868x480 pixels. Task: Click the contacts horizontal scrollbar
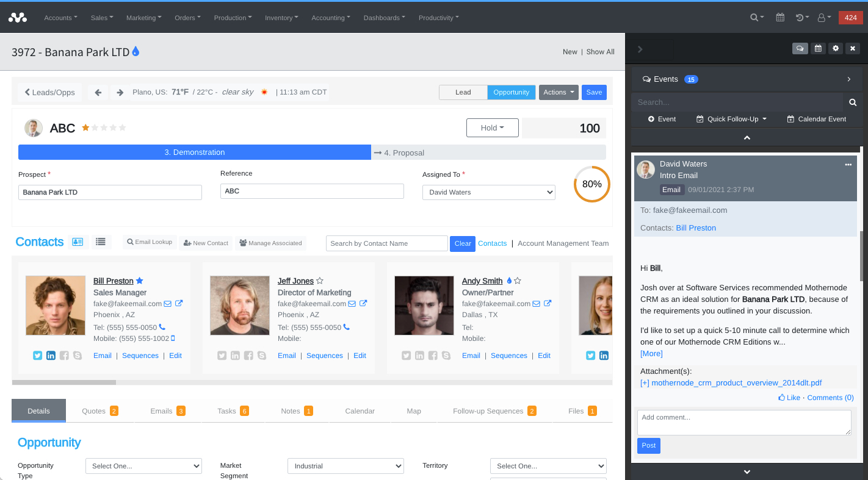point(64,382)
